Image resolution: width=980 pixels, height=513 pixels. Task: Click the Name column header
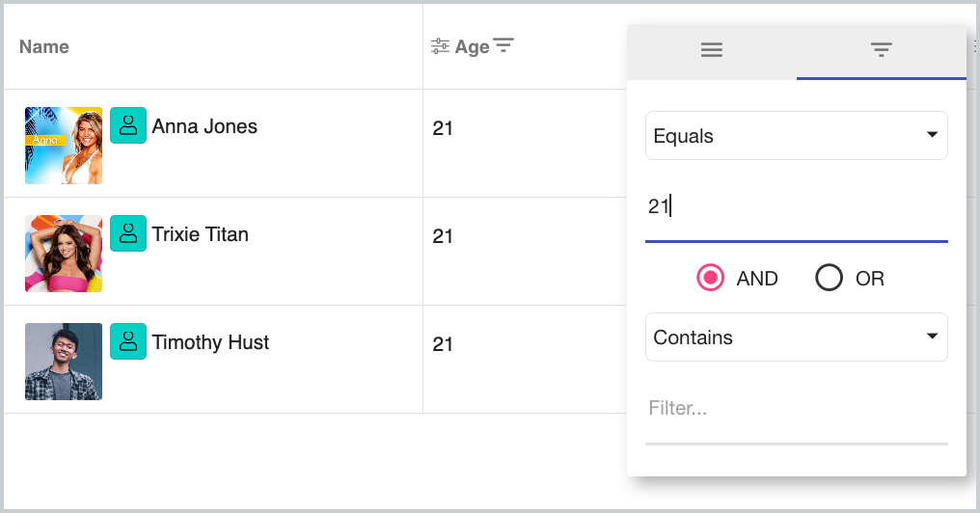point(44,46)
